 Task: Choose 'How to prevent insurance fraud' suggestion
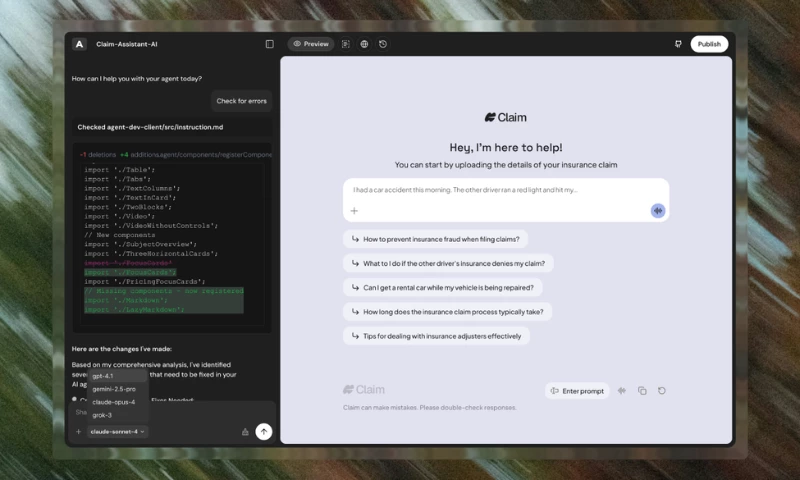coord(435,239)
